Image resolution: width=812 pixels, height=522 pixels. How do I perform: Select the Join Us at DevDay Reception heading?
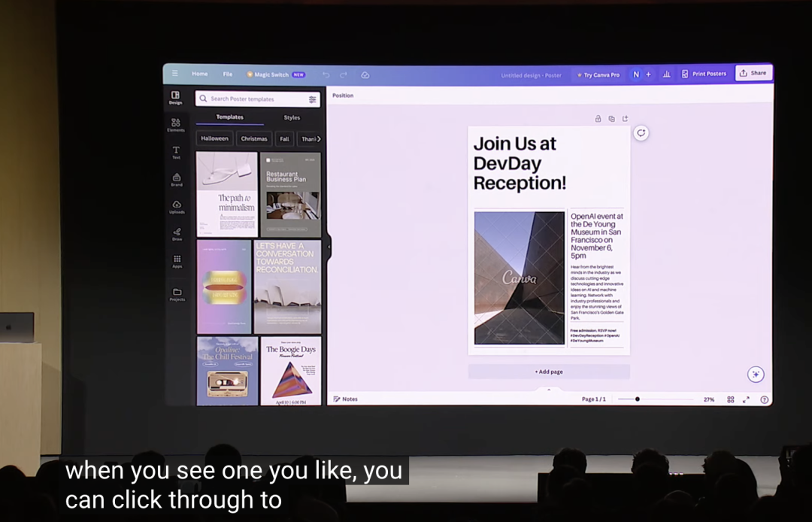tap(520, 163)
